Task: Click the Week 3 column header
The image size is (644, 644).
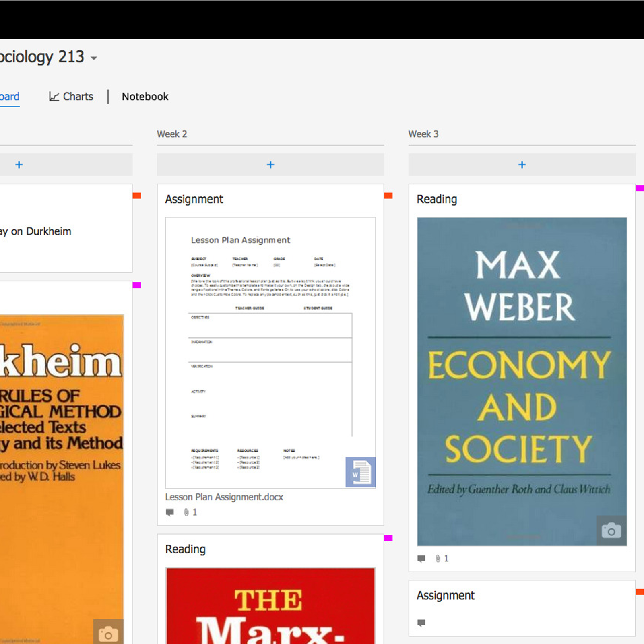Action: tap(423, 134)
